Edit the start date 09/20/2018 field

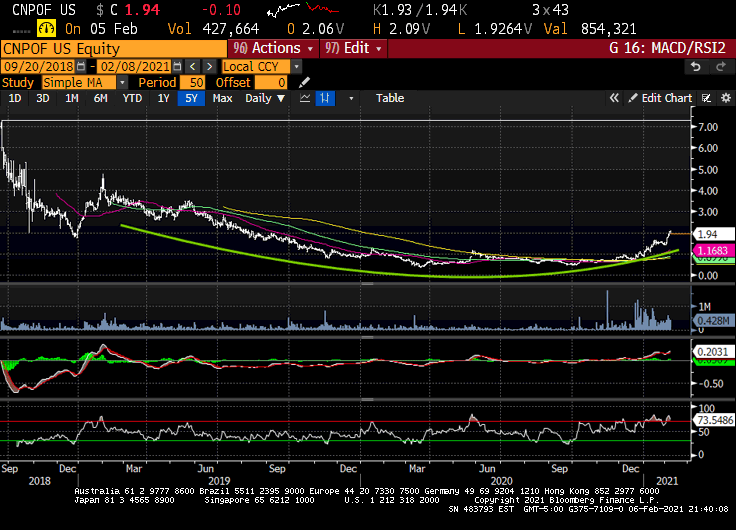[x=39, y=66]
